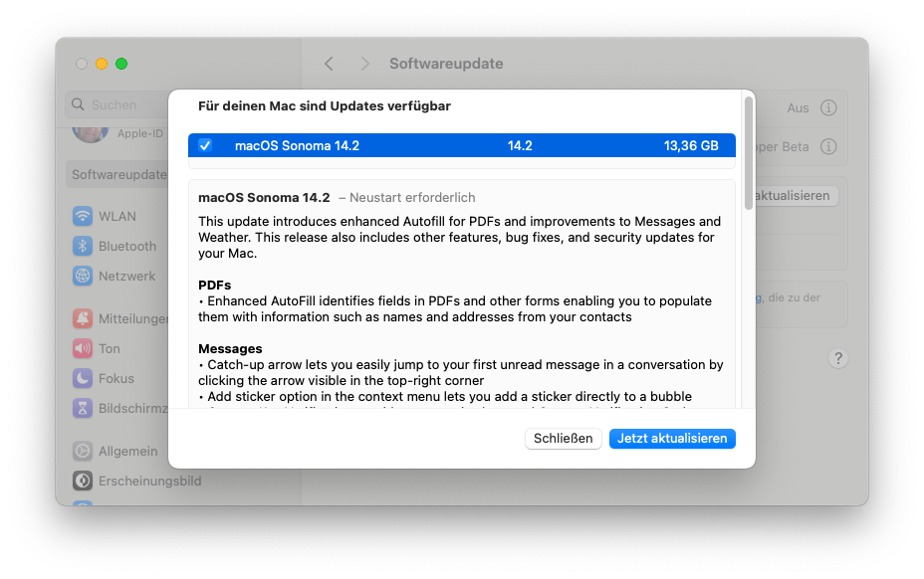The height and width of the screenshot is (579, 924).
Task: Click the Erscheinungsbild icon
Action: [x=83, y=481]
